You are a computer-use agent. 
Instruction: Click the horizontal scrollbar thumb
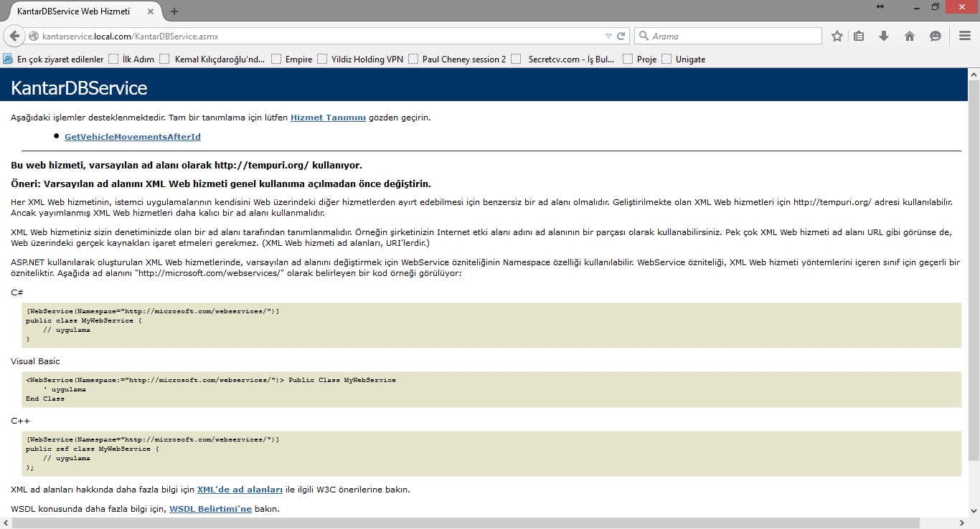[466, 523]
